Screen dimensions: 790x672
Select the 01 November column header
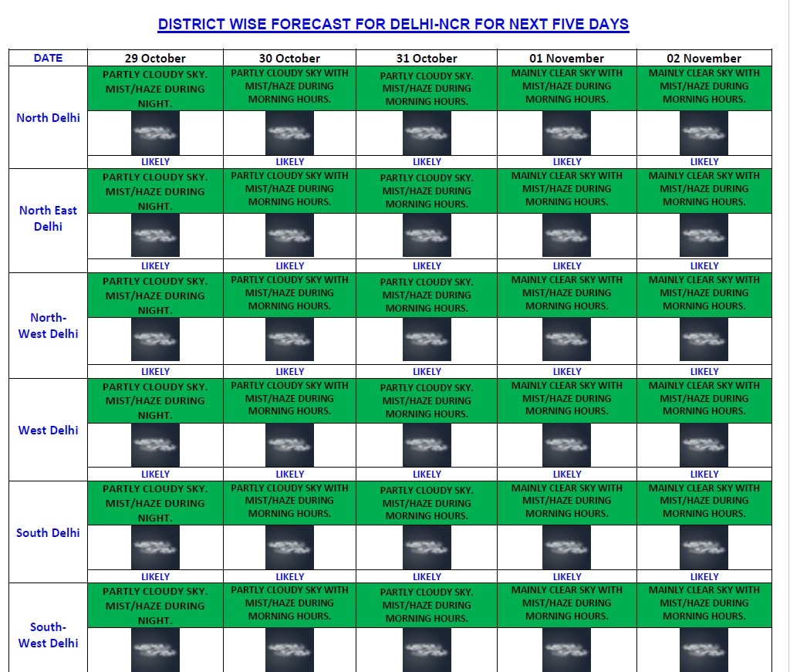566,59
